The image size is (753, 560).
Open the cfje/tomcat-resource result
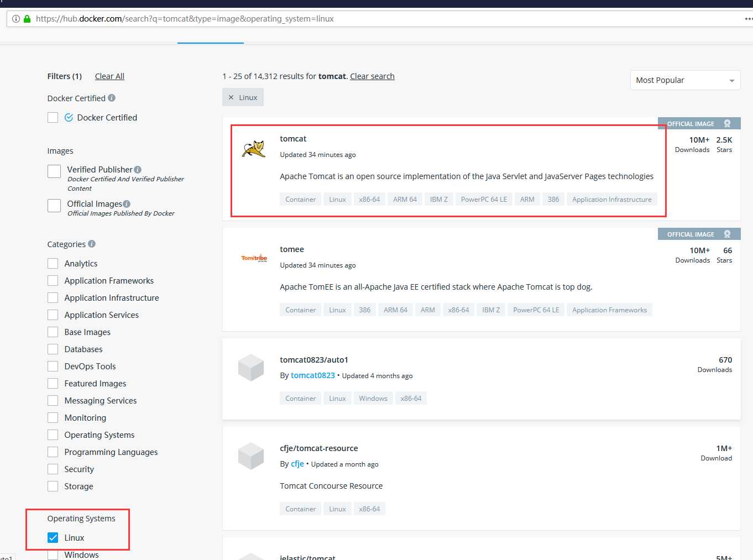(319, 448)
